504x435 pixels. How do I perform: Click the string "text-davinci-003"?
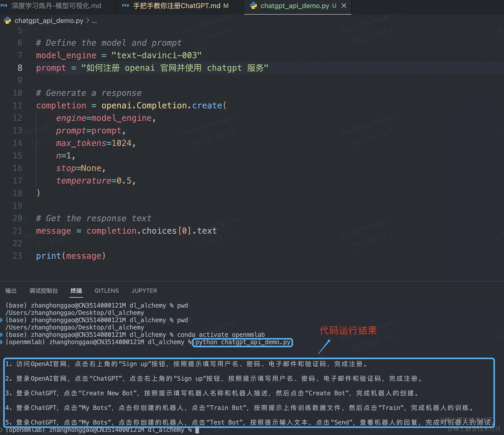(156, 55)
